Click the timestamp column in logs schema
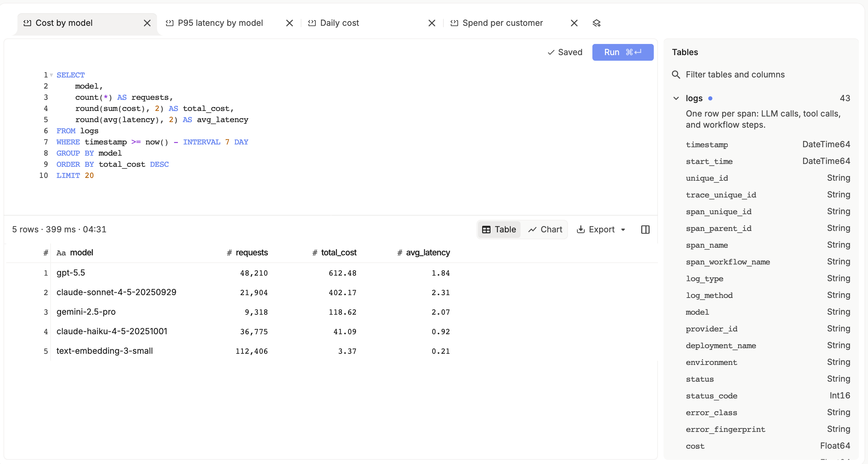868x464 pixels. 768,144
